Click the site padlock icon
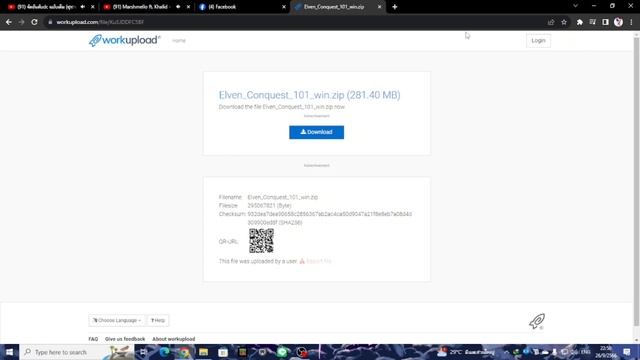The width and height of the screenshot is (640, 360). (x=50, y=22)
